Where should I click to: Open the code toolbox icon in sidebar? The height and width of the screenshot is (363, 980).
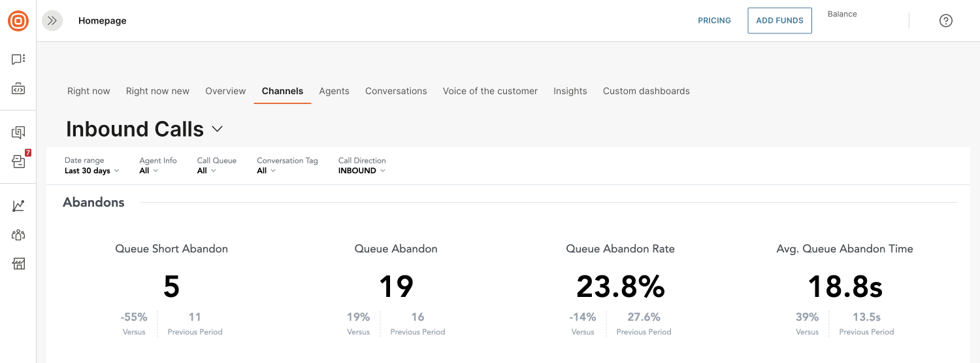tap(18, 89)
